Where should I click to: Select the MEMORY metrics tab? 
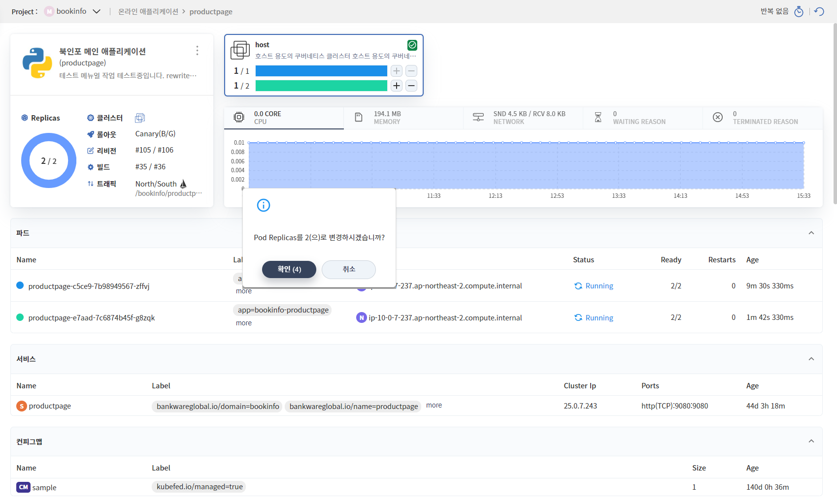coord(403,118)
